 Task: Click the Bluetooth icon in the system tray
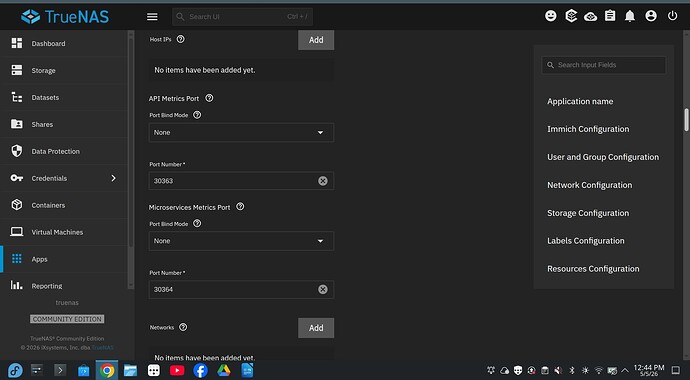(x=572, y=370)
